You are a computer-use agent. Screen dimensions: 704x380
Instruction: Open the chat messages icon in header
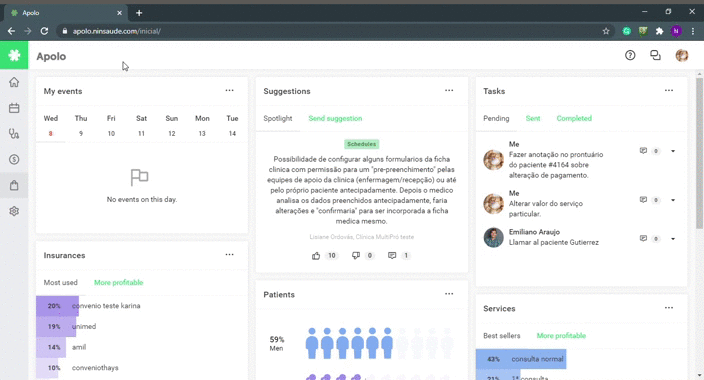tap(656, 55)
